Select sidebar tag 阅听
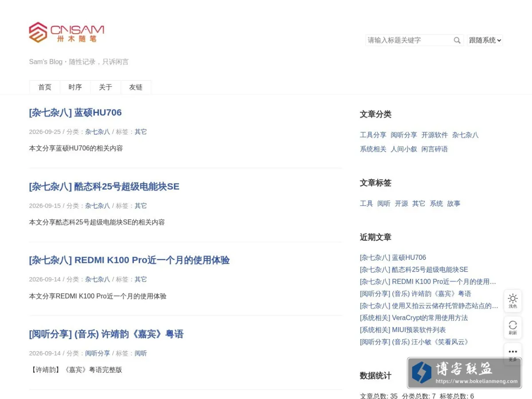Image resolution: width=532 pixels, height=399 pixels. click(384, 203)
